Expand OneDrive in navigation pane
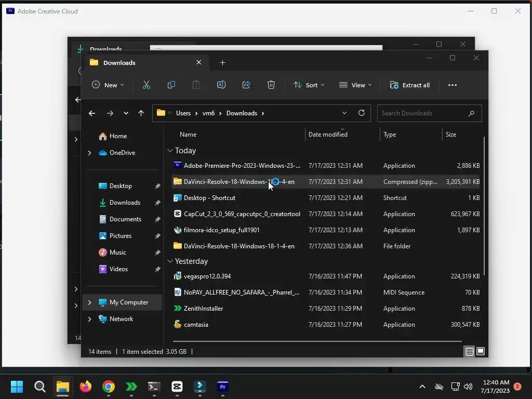532x399 pixels. coord(89,153)
